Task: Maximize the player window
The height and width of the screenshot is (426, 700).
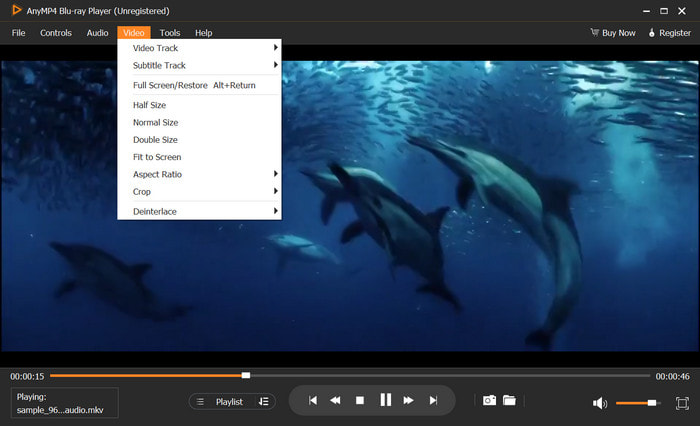Action: (664, 11)
